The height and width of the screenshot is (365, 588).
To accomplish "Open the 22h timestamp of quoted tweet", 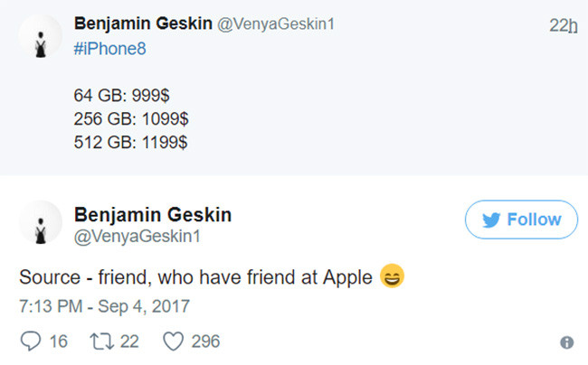I will point(562,25).
